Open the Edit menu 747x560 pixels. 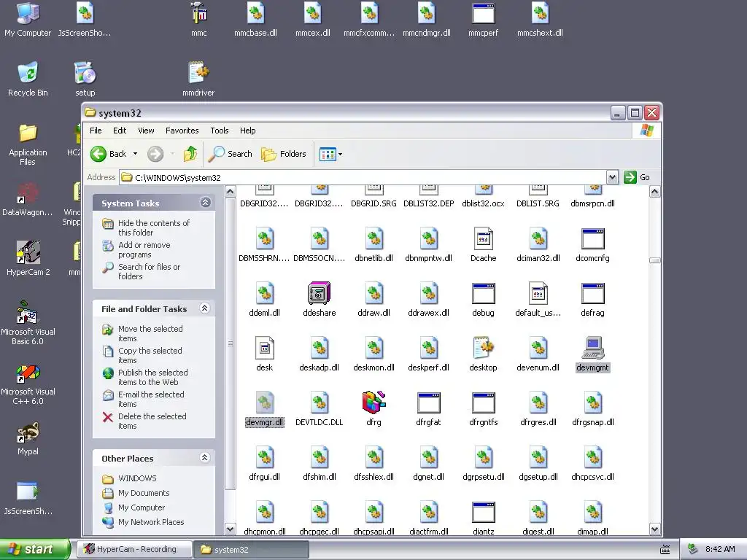tap(120, 131)
